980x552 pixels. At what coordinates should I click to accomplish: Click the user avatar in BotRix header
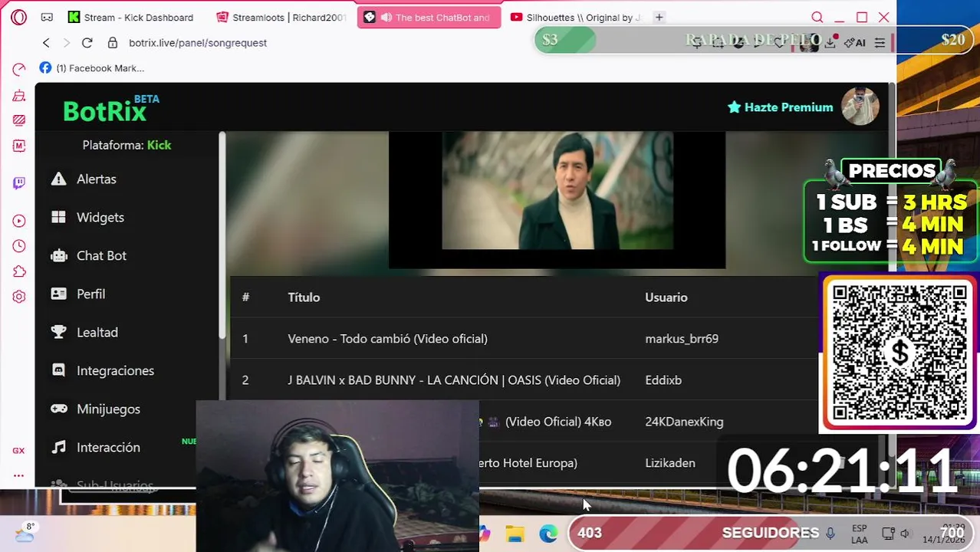(x=860, y=107)
